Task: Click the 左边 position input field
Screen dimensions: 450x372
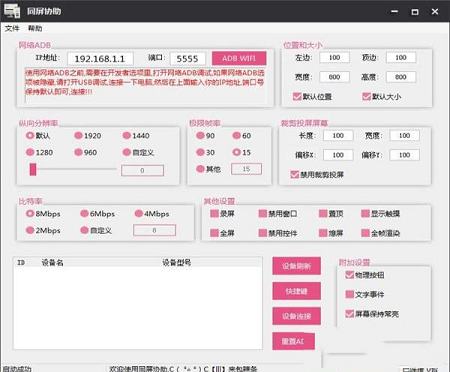Action: (x=334, y=57)
